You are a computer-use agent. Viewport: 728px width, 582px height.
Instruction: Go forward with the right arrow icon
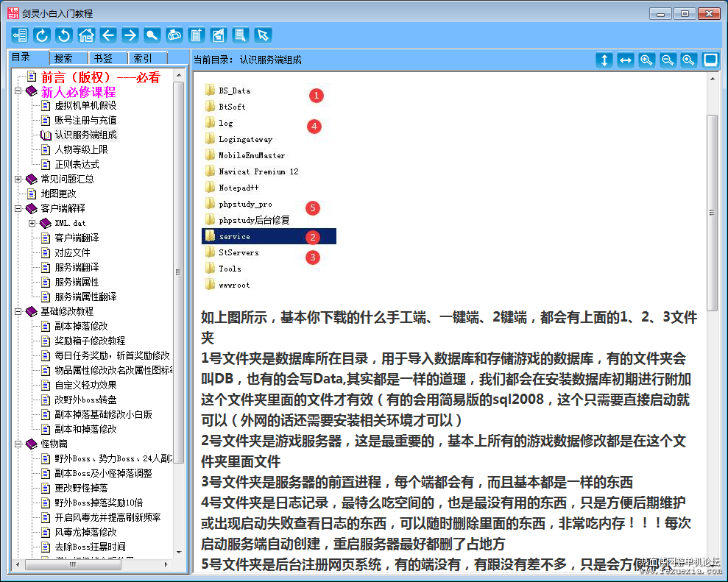point(130,35)
